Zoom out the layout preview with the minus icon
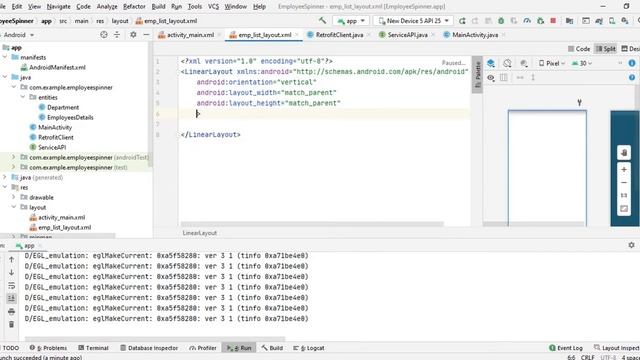The image size is (640, 360). click(624, 183)
